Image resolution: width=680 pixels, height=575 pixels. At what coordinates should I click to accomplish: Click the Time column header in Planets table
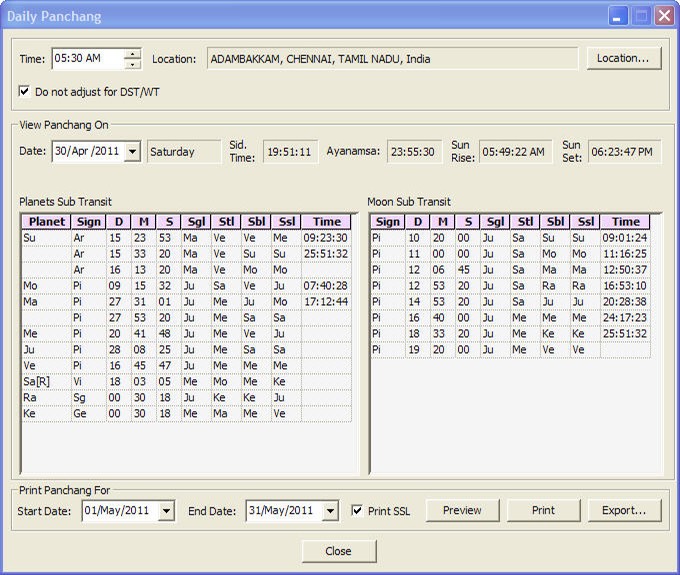(326, 222)
